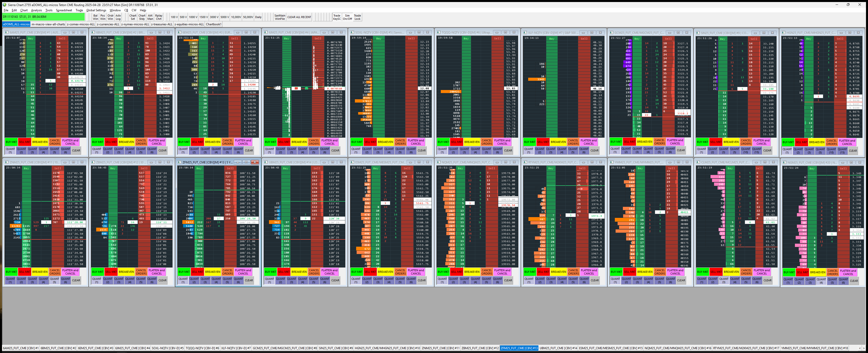Open the Alrt Man toolbar button
This screenshot has width=868, height=353.
coord(150,17)
